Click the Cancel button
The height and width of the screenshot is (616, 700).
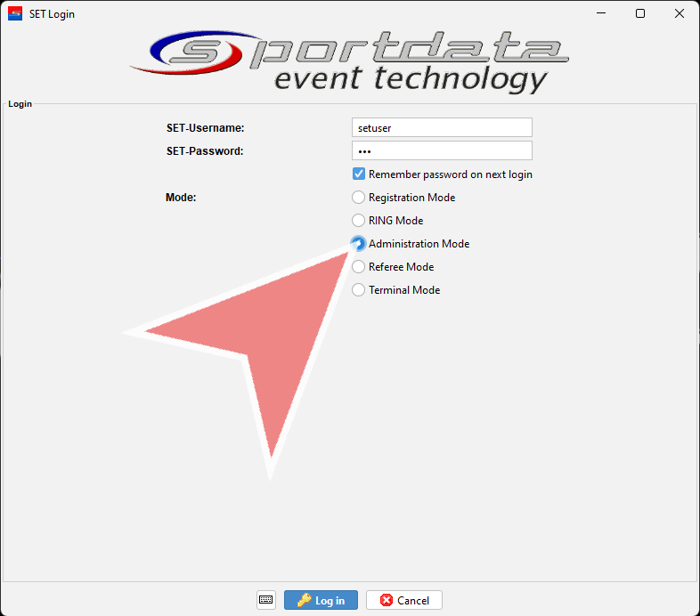coord(404,600)
